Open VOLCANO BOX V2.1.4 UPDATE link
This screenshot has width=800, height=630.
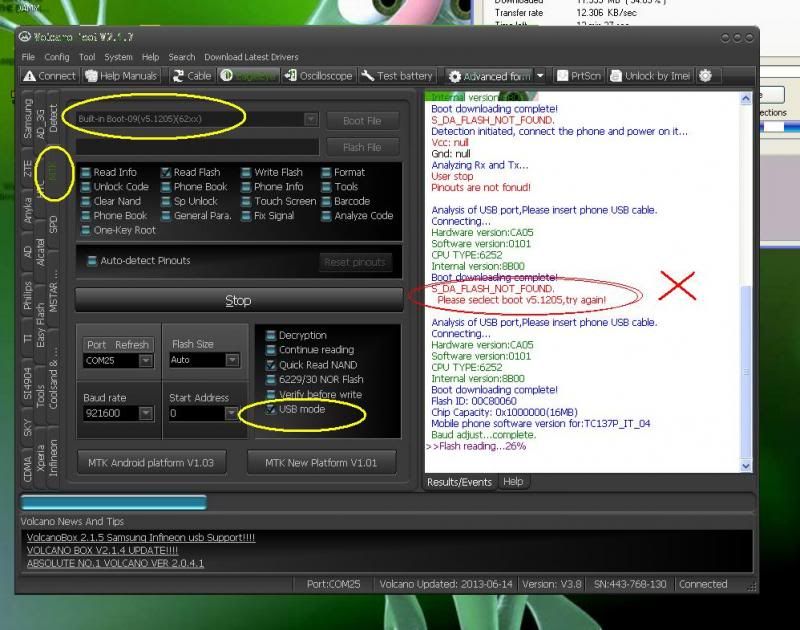(x=103, y=550)
